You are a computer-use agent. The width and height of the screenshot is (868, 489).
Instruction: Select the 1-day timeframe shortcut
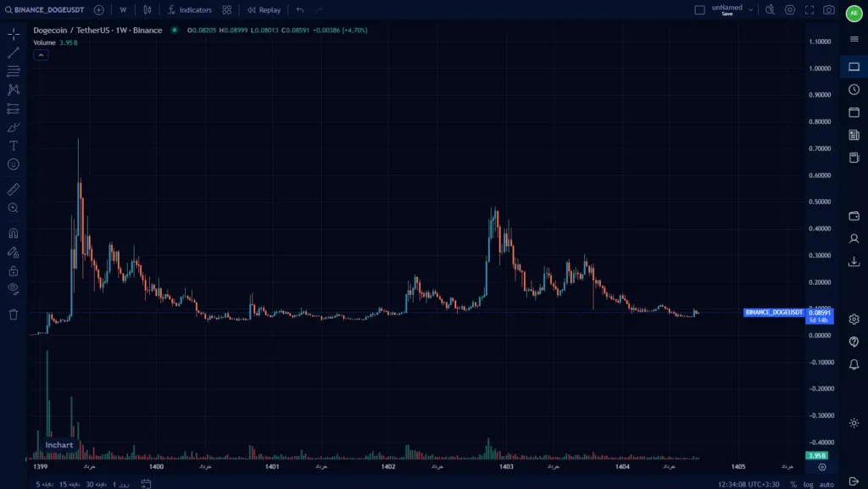[x=120, y=484]
